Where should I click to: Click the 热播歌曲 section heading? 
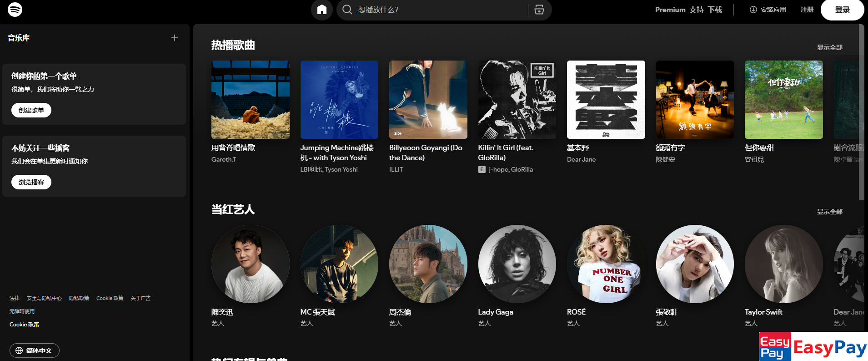coord(233,45)
